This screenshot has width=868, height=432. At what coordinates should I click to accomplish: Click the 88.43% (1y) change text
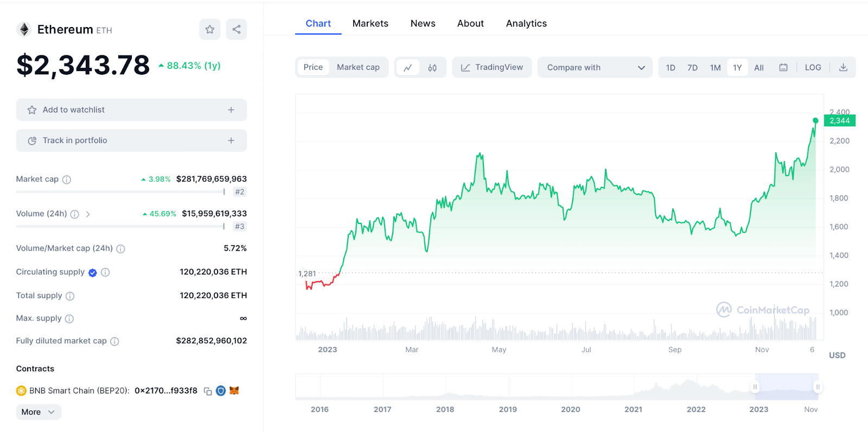tap(194, 66)
